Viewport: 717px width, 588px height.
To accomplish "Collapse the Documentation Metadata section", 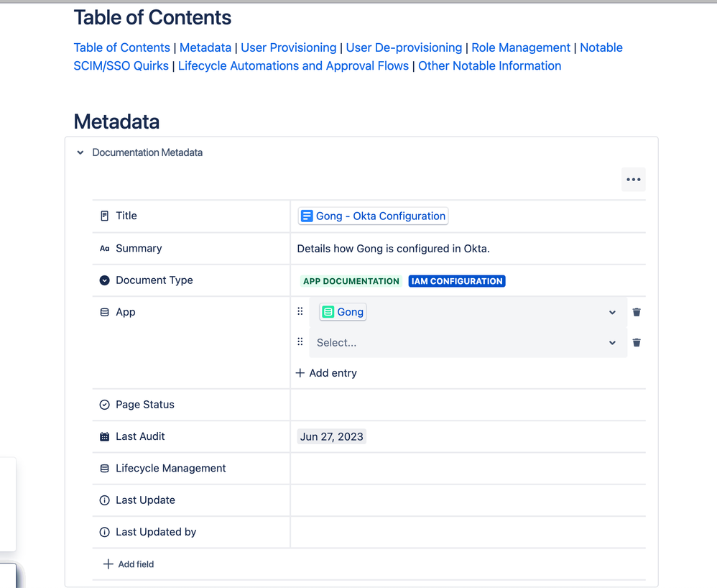I will 80,152.
